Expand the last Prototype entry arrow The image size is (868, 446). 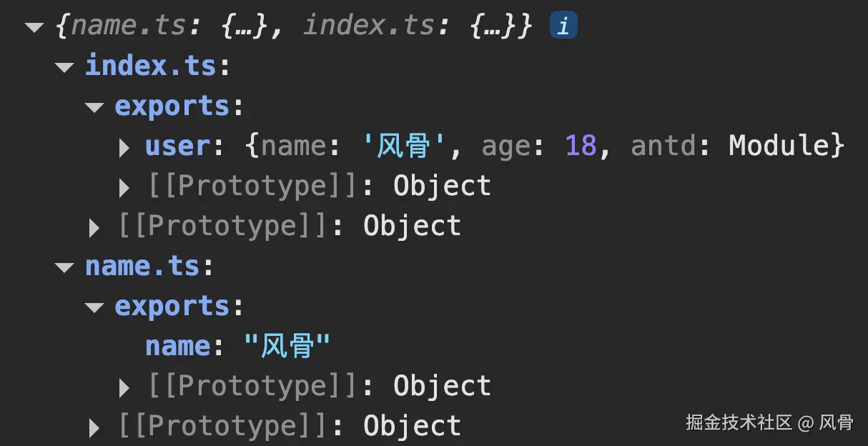coord(94,427)
